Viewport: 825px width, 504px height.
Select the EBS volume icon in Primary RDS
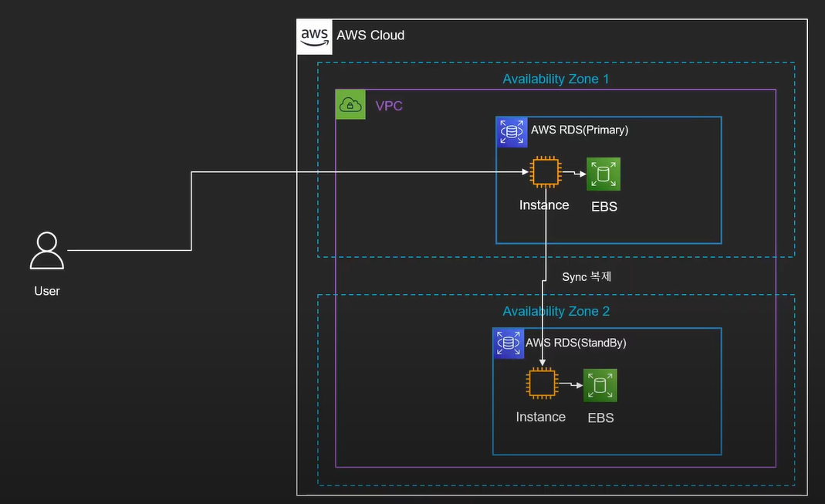coord(604,174)
